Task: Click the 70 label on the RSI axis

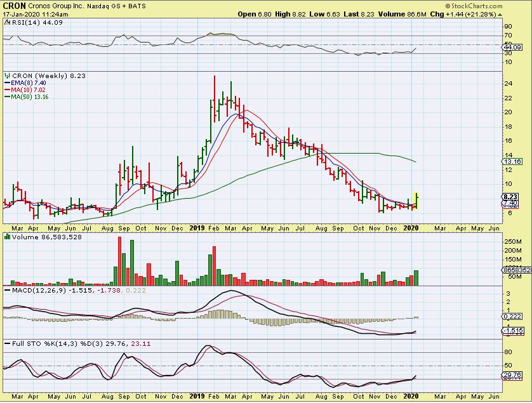Action: (509, 36)
